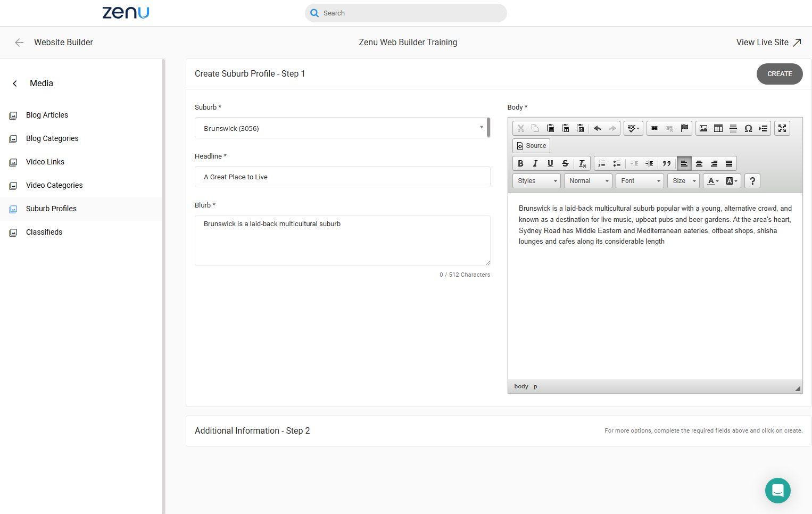The height and width of the screenshot is (514, 812).
Task: Insert a link in Body editor
Action: [x=654, y=128]
